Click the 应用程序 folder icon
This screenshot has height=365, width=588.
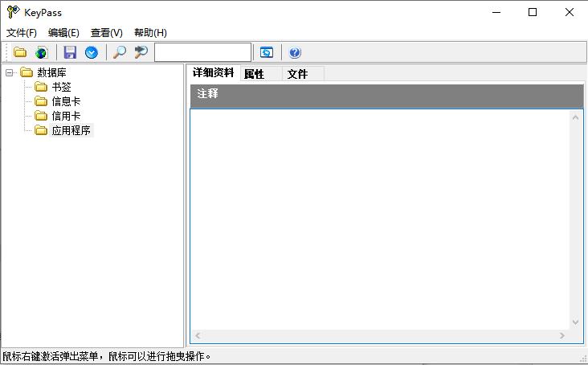[x=41, y=130]
